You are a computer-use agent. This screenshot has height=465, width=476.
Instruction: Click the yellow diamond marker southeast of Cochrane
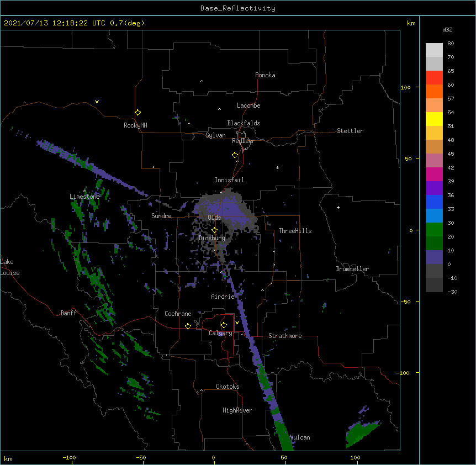click(x=188, y=326)
